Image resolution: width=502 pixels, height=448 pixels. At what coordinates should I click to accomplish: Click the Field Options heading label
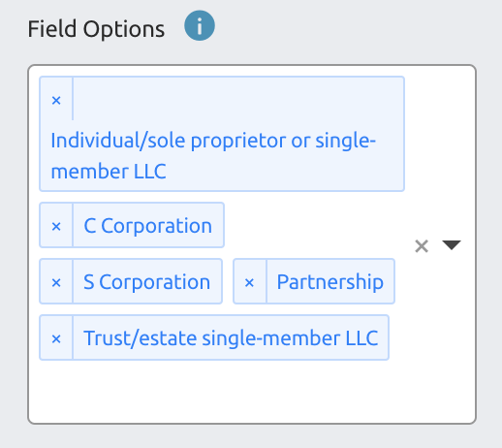[96, 29]
